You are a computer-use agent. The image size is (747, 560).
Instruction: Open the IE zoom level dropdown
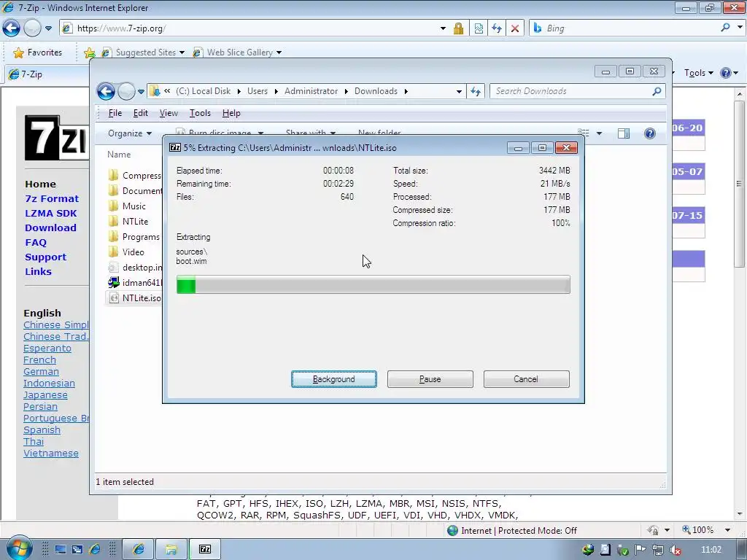(727, 530)
